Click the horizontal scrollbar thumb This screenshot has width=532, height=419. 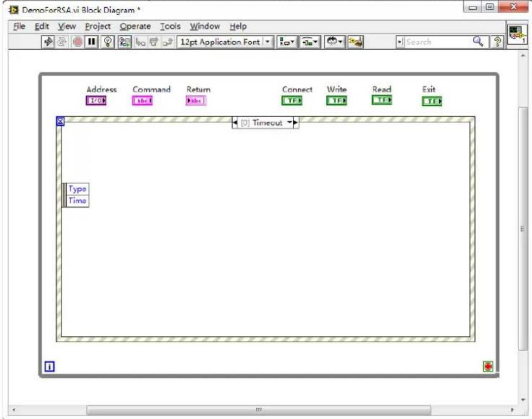click(259, 410)
